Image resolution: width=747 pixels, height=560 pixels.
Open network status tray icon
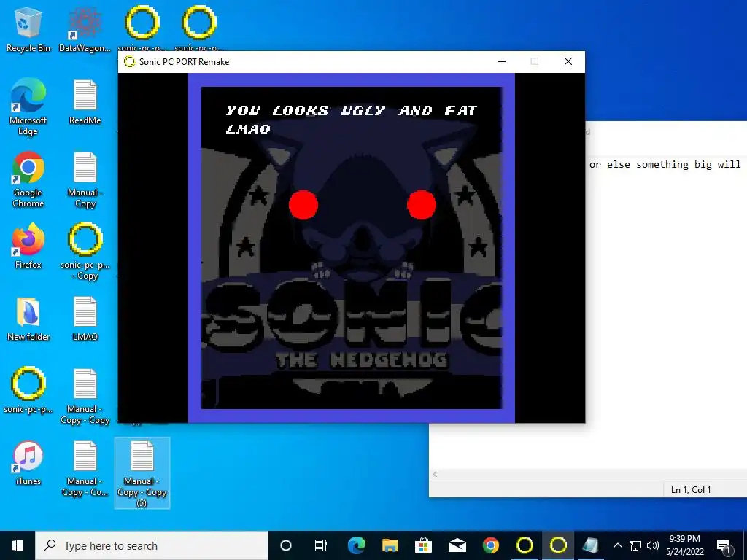(635, 545)
